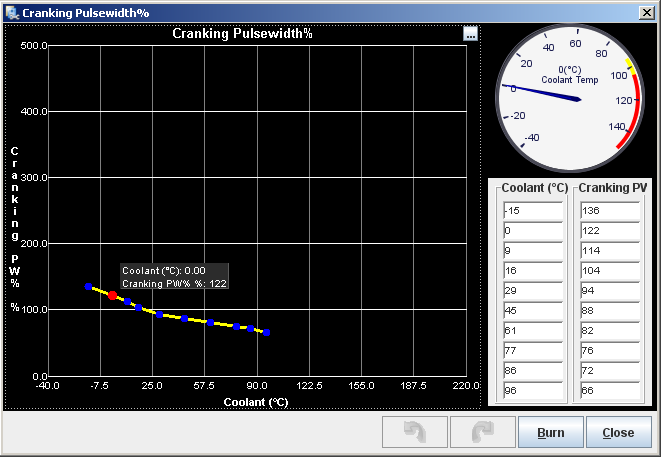The image size is (661, 457).
Task: Edit Coolant field with value 61
Action: point(533,331)
